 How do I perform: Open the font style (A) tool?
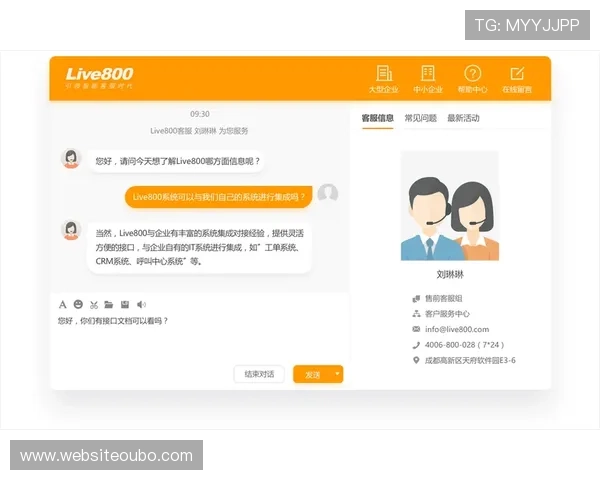(63, 305)
